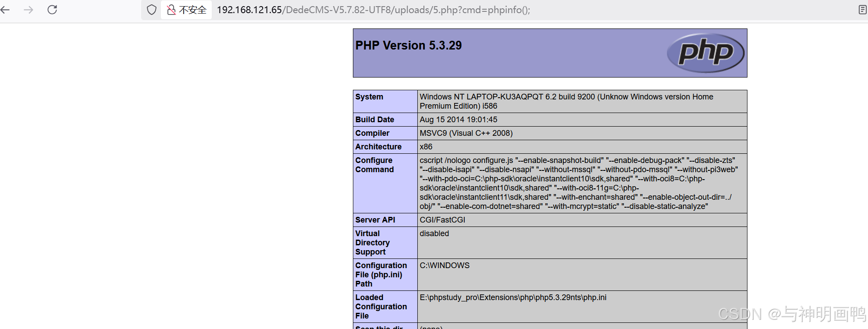The width and height of the screenshot is (868, 329).
Task: Click the PHP logo image
Action: [705, 53]
